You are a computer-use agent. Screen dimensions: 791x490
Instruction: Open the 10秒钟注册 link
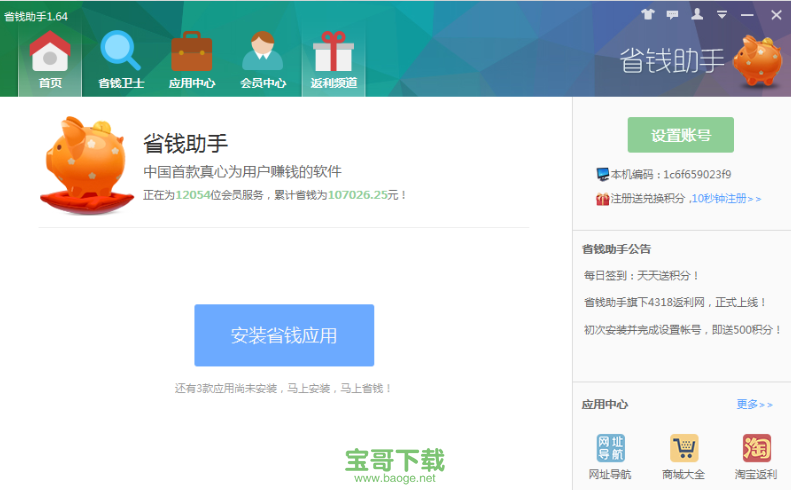726,199
